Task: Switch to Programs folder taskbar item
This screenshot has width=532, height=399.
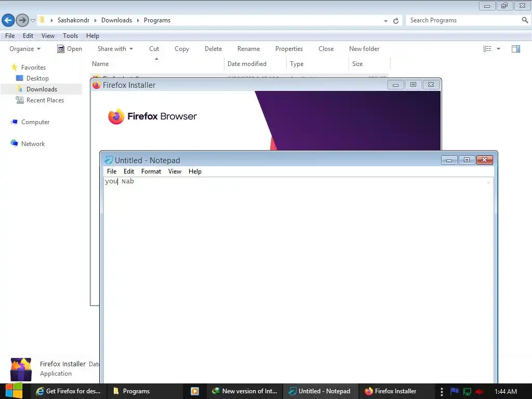Action: click(x=145, y=391)
